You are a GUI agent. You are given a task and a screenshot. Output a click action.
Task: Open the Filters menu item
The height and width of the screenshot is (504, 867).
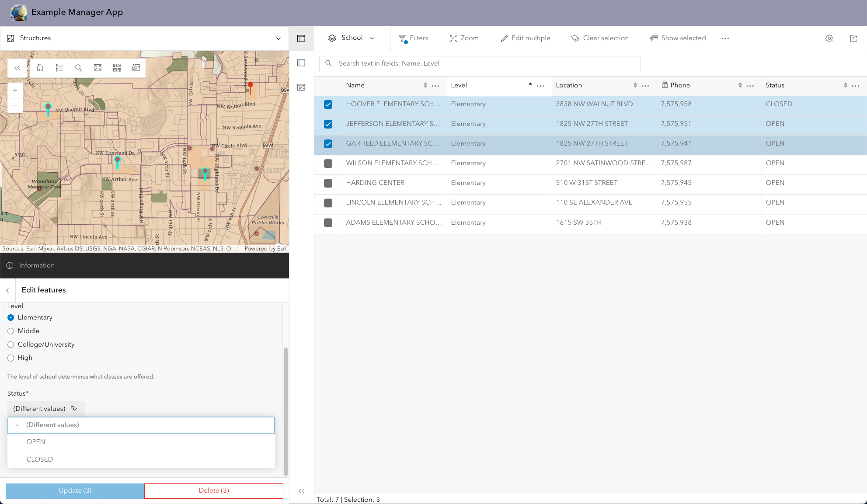click(x=413, y=38)
